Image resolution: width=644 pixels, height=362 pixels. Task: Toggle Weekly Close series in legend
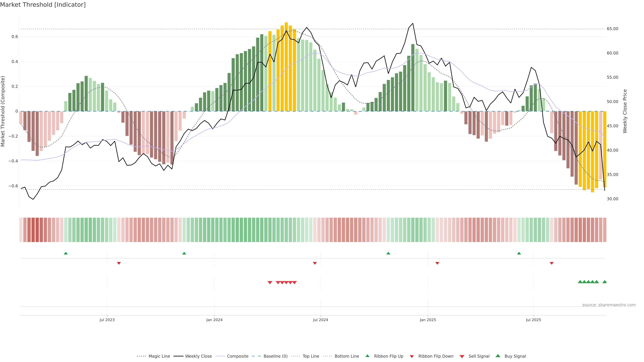(198, 356)
